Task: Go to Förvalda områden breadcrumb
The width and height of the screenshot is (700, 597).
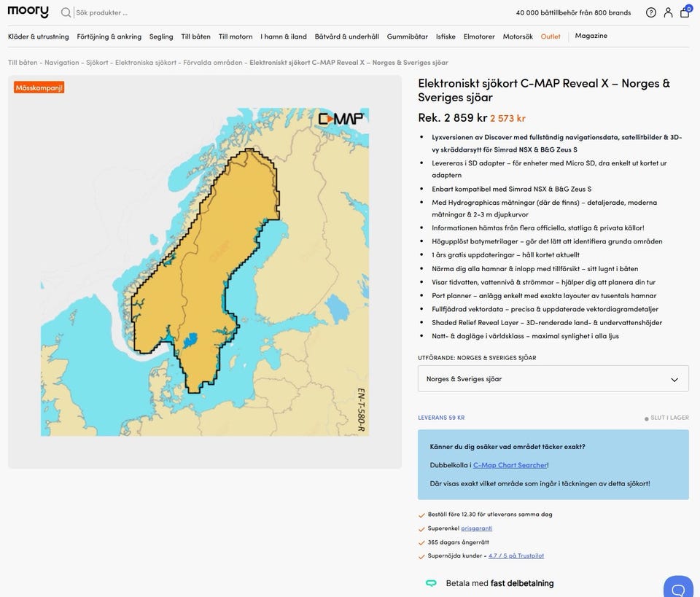Action: [x=212, y=63]
